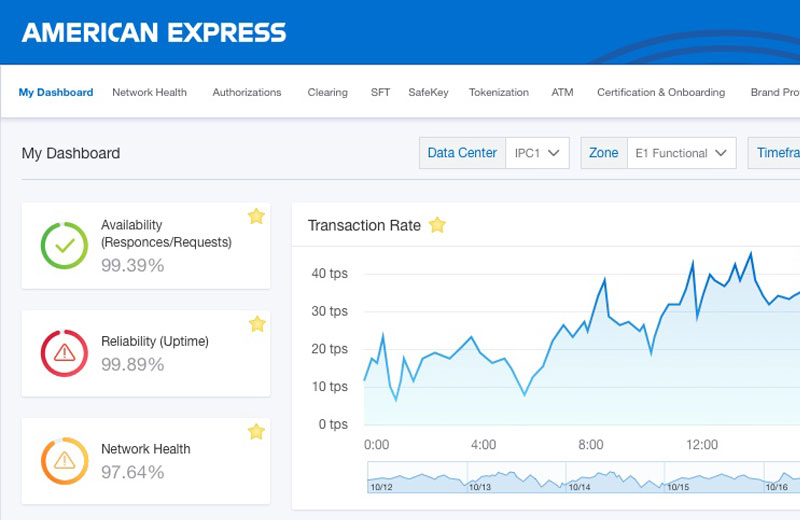800x520 pixels.
Task: Click the 0:00 time axis label
Action: coord(377,445)
